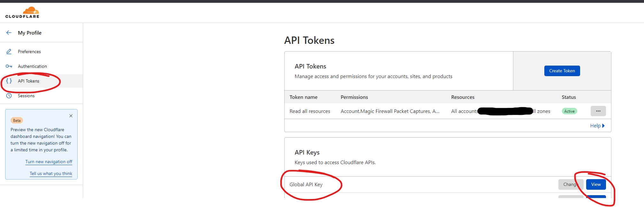Click the back arrow beside My Profile
644x207 pixels.
coord(9,32)
